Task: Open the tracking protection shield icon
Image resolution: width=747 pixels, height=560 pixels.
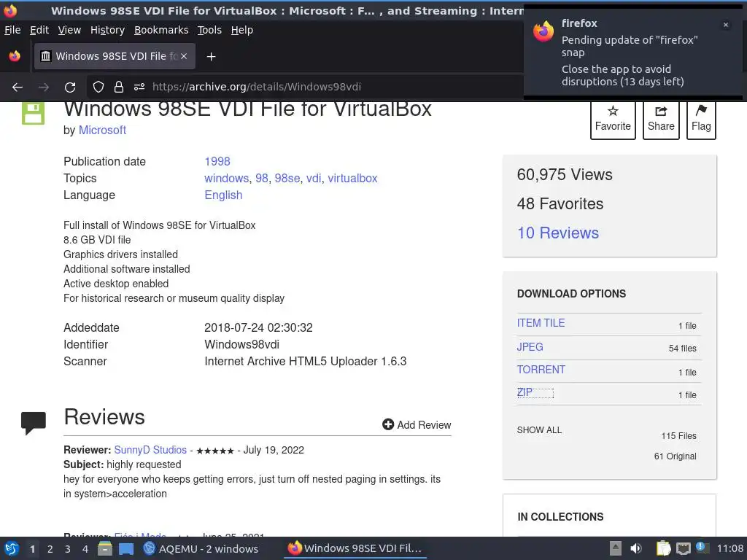Action: point(98,87)
